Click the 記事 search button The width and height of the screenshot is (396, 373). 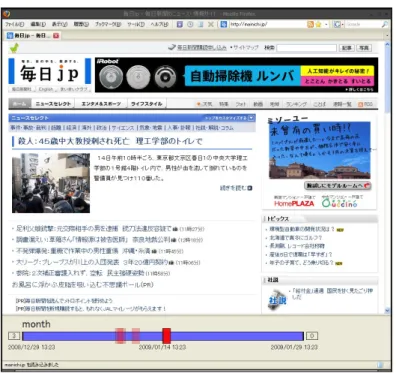pos(347,48)
